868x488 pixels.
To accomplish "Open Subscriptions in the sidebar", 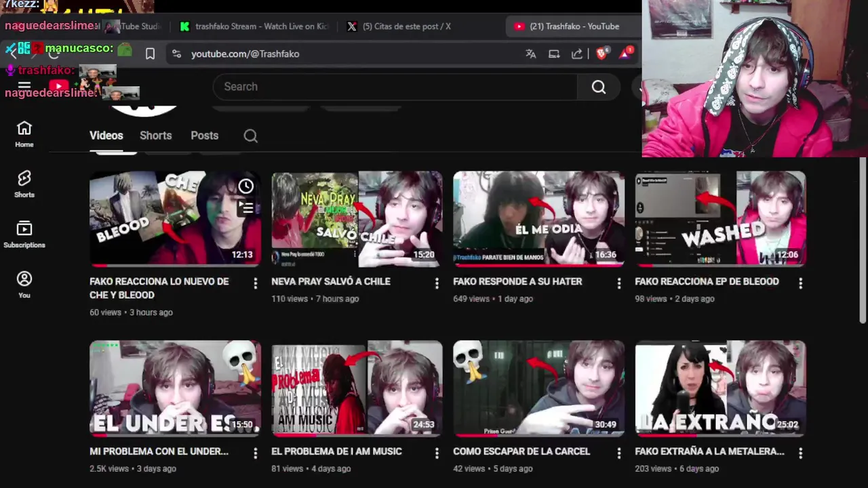I will tap(24, 235).
